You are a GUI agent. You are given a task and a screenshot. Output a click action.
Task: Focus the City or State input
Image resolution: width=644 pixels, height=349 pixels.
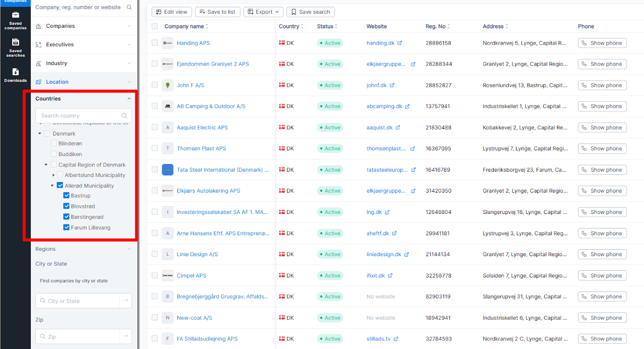coord(78,301)
